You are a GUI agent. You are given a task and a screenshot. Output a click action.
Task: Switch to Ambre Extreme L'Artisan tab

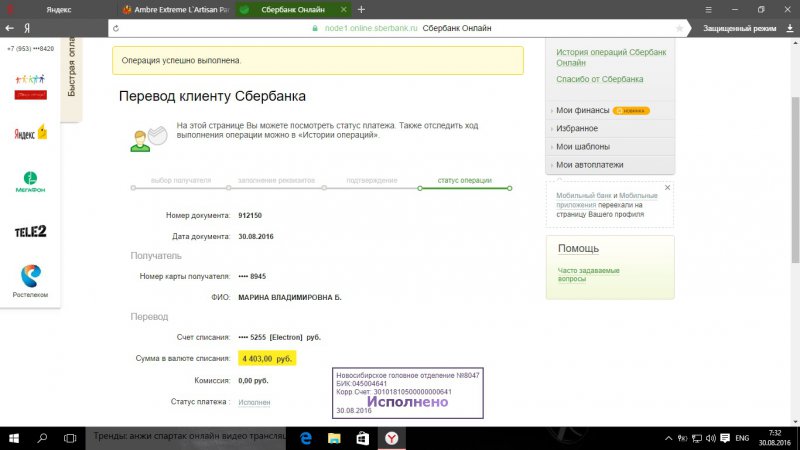(x=176, y=9)
